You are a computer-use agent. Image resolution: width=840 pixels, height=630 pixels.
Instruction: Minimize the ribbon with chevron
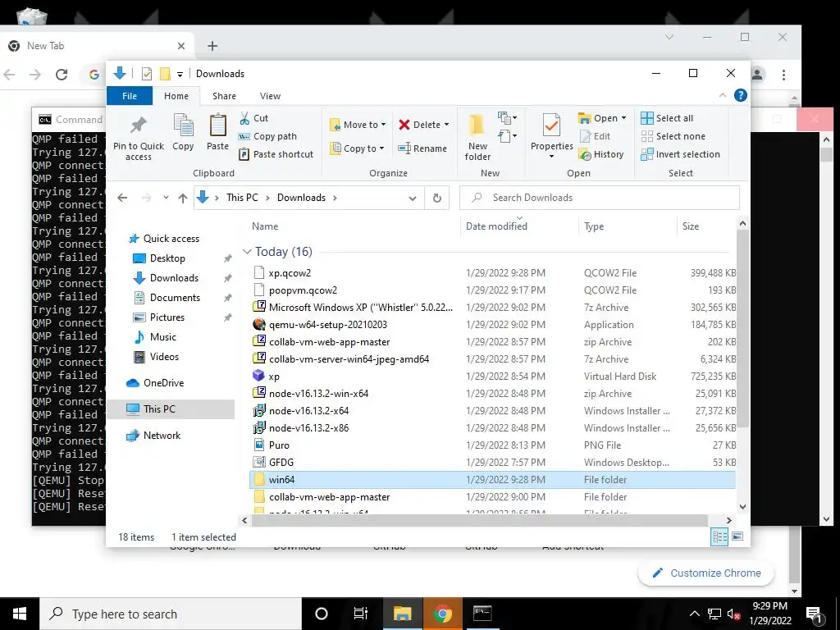coord(723,95)
